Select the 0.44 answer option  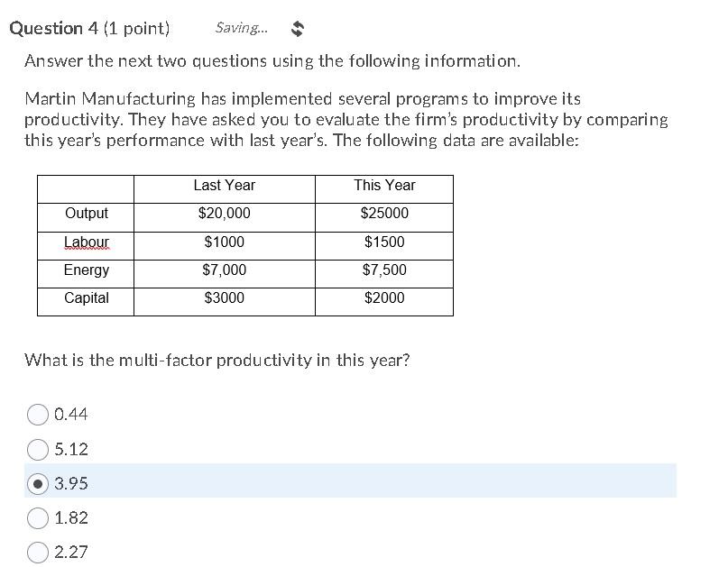click(x=39, y=415)
